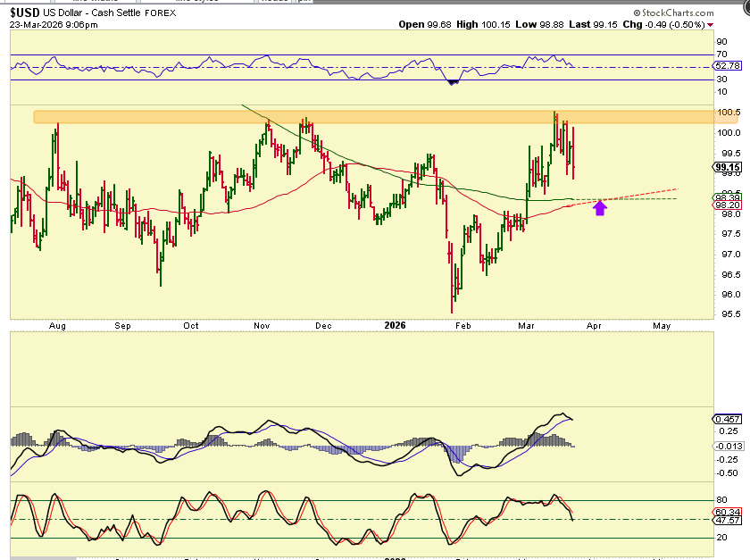Select the orange resistance zone band
Viewport: 750px width, 560px height.
click(x=357, y=117)
